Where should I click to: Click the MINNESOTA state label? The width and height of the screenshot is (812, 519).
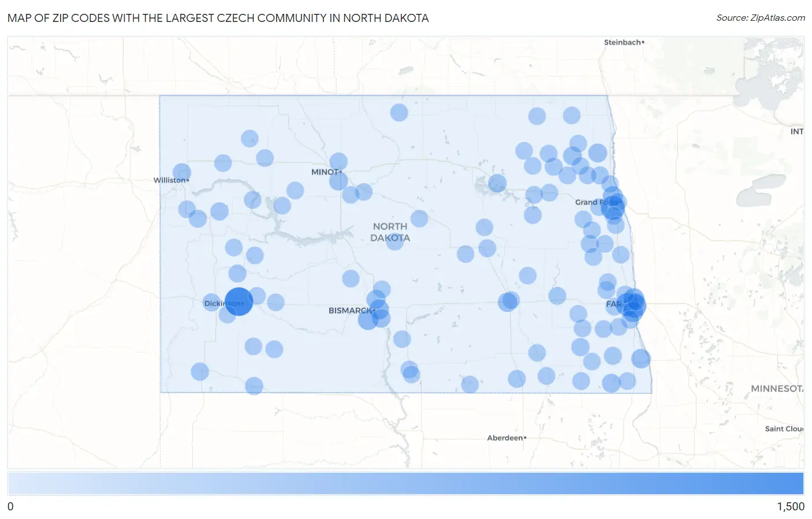click(777, 389)
